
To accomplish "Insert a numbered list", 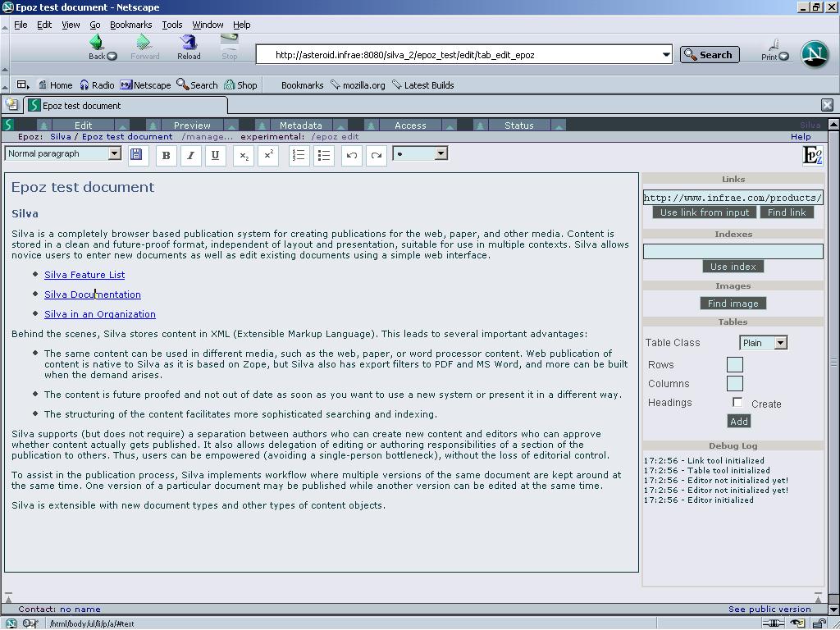I will 299,155.
